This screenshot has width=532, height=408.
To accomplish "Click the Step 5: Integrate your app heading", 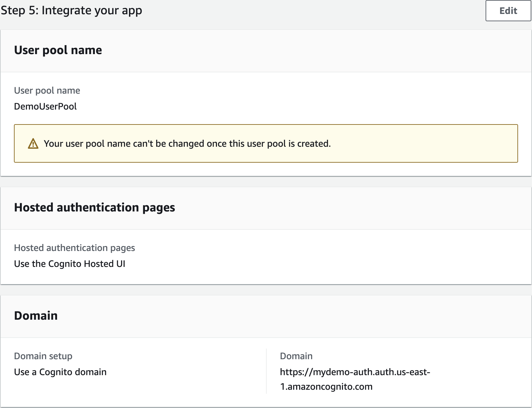I will click(71, 10).
